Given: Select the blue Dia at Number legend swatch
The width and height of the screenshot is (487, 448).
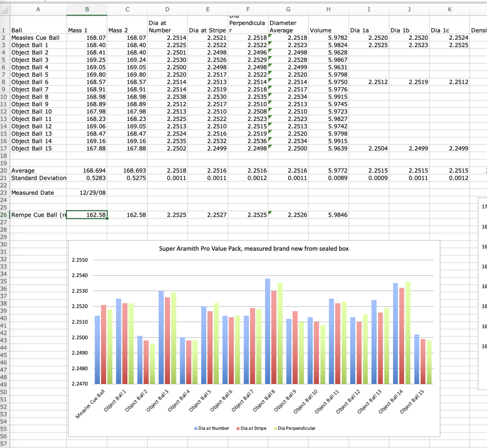Looking at the screenshot, I should [x=196, y=429].
